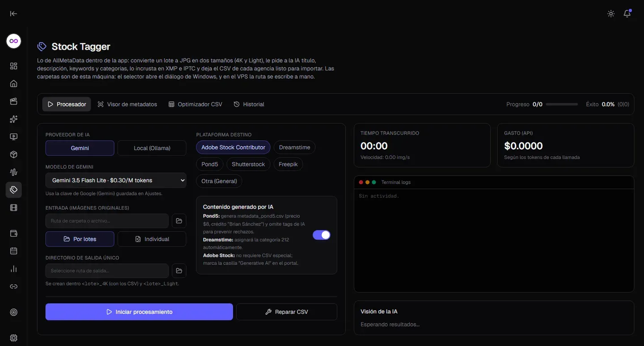The image size is (644, 346).
Task: Browse output directory with folder icon
Action: pos(179,271)
